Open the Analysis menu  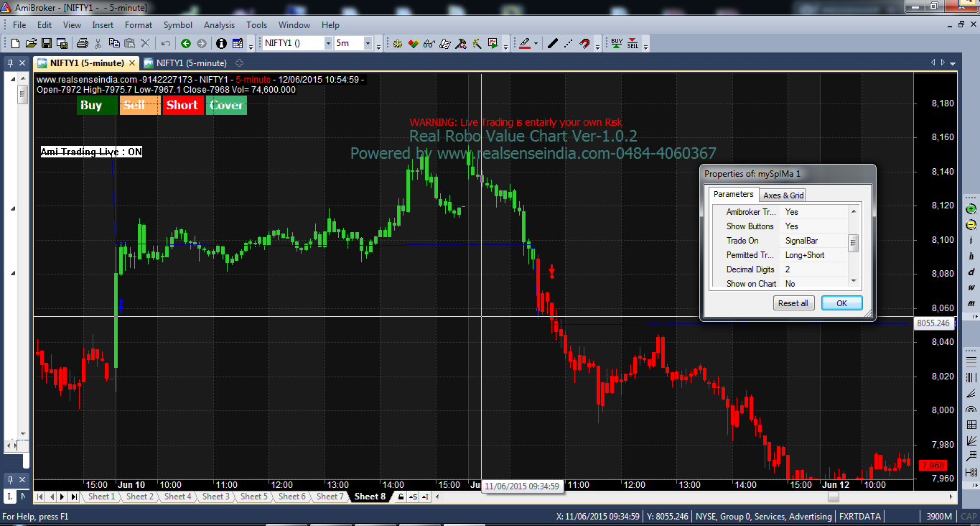(219, 24)
